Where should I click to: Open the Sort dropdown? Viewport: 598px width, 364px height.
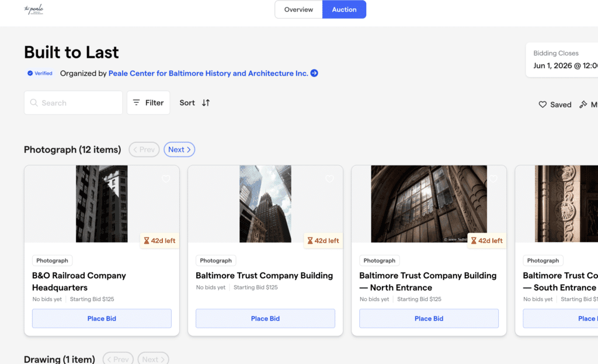click(x=194, y=103)
